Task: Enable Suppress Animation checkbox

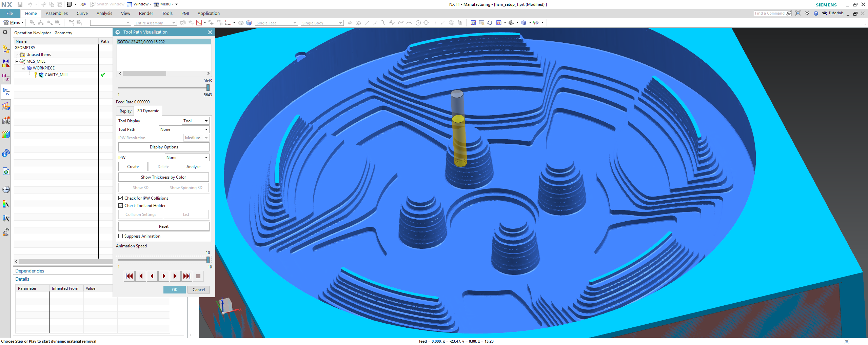Action: tap(120, 236)
